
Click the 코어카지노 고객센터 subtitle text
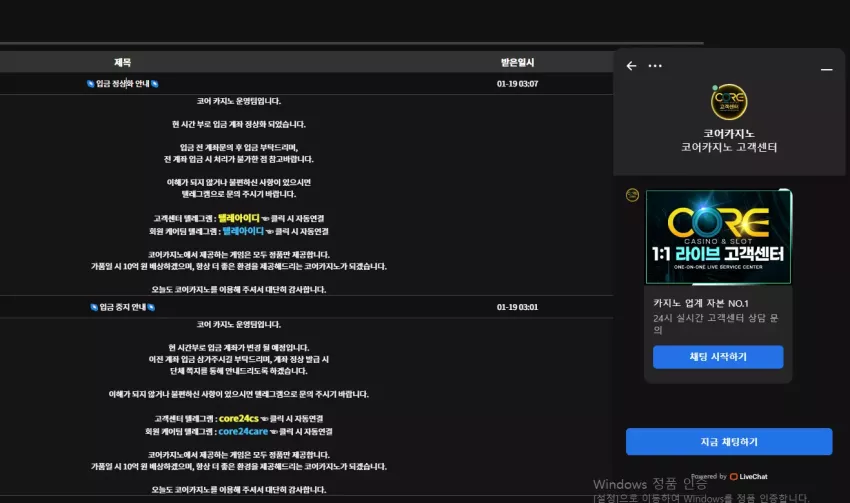coord(729,147)
